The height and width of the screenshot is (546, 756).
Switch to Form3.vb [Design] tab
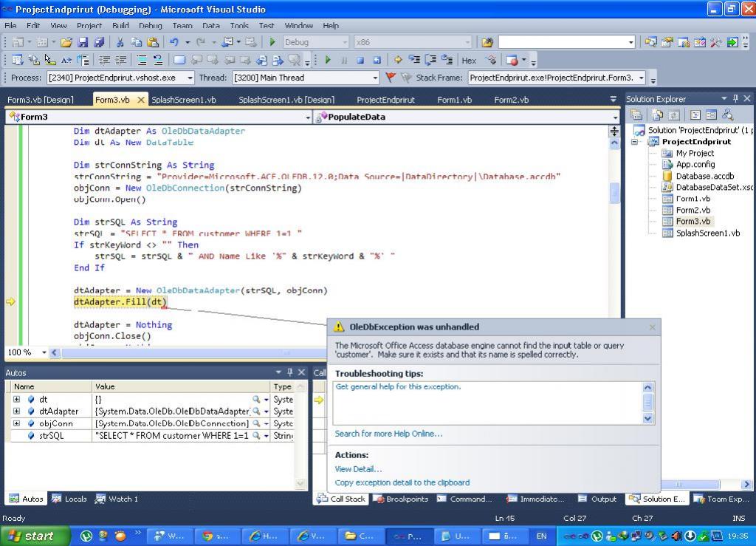point(41,100)
